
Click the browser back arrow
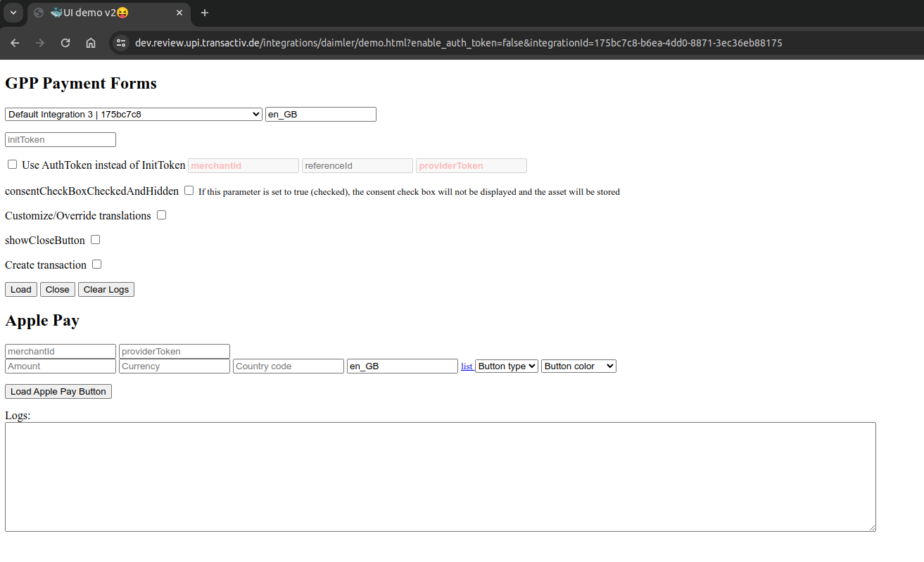tap(15, 43)
